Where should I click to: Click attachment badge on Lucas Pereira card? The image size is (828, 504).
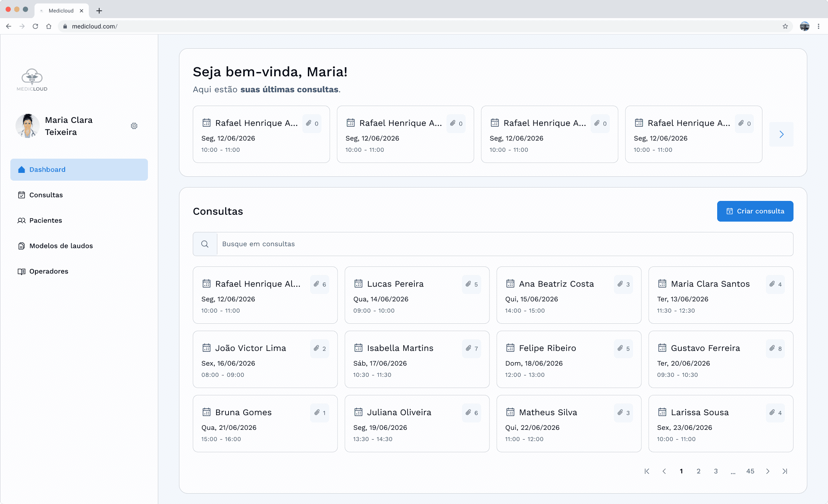471,284
